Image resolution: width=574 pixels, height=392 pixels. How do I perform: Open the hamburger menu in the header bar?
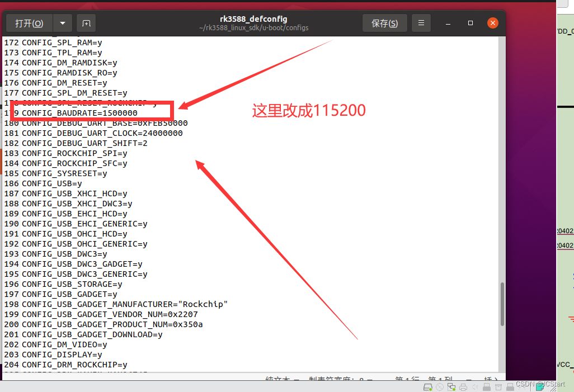click(x=421, y=23)
